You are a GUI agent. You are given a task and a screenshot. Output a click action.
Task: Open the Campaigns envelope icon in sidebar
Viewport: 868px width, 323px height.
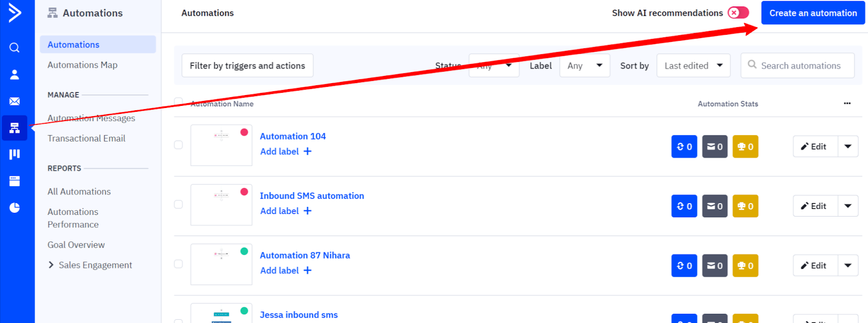click(15, 102)
